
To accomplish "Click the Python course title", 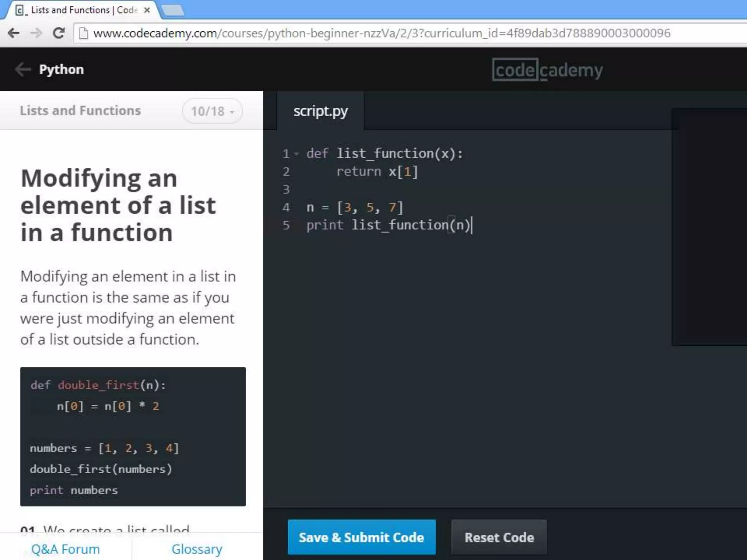I will click(x=61, y=69).
